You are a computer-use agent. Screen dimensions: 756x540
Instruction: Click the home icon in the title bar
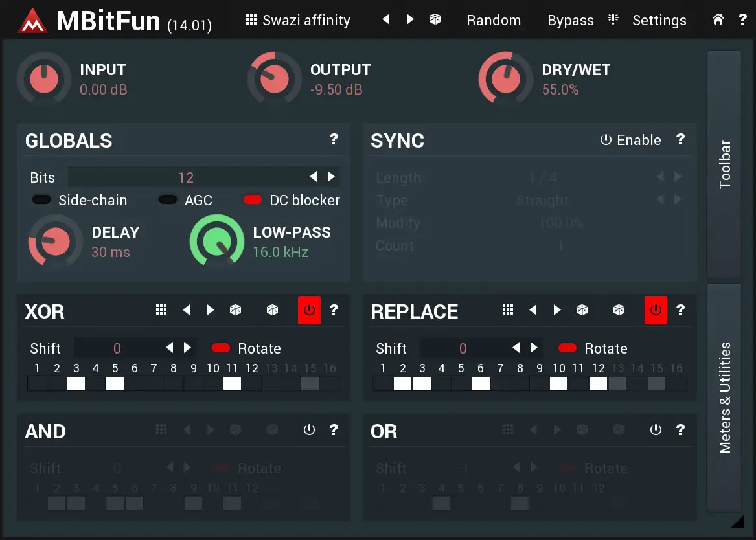coord(718,19)
